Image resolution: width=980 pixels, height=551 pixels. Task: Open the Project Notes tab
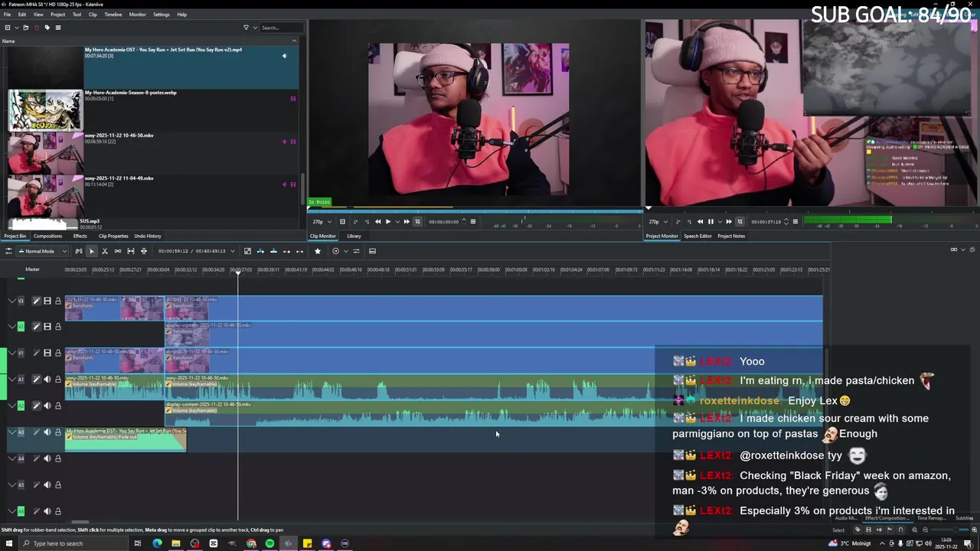[731, 236]
